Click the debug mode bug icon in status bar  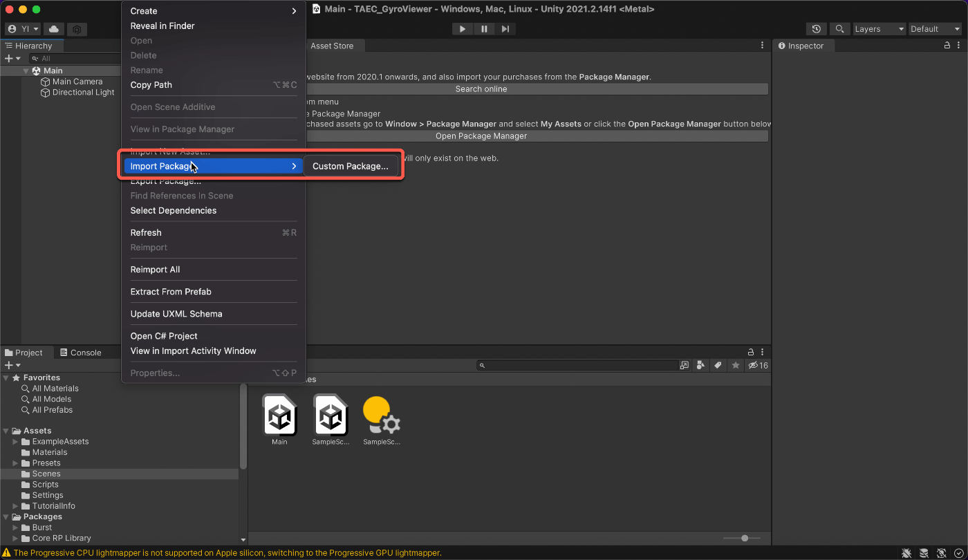[906, 553]
